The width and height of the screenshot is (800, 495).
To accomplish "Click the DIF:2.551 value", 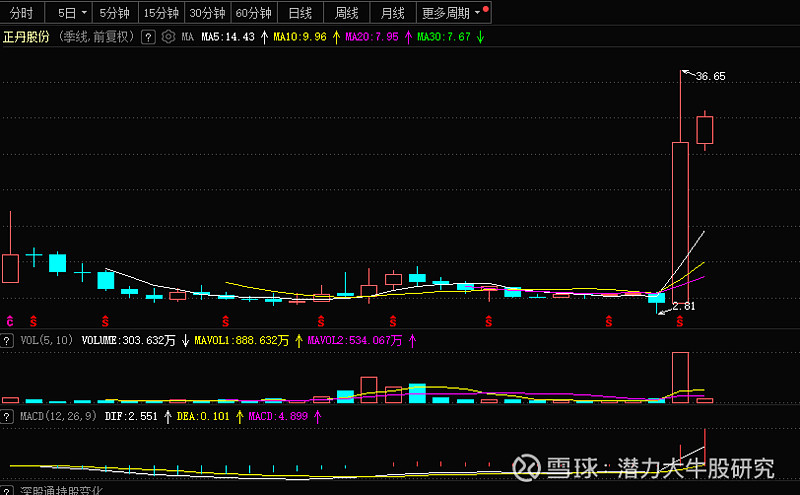I will coord(131,416).
